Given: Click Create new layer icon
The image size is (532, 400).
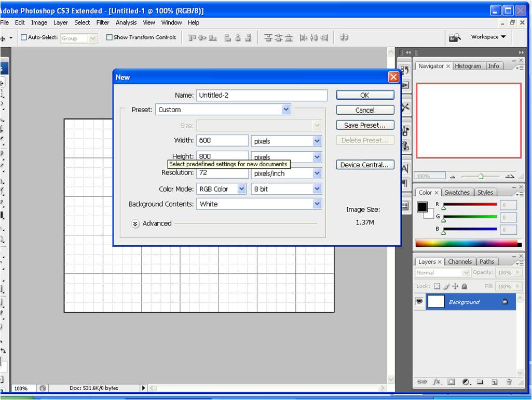Looking at the screenshot, I should (494, 382).
